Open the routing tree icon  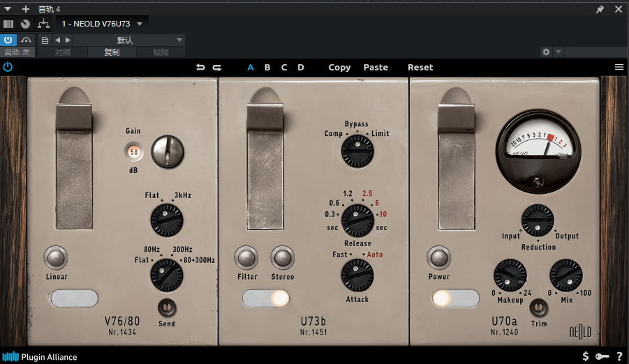[x=43, y=24]
